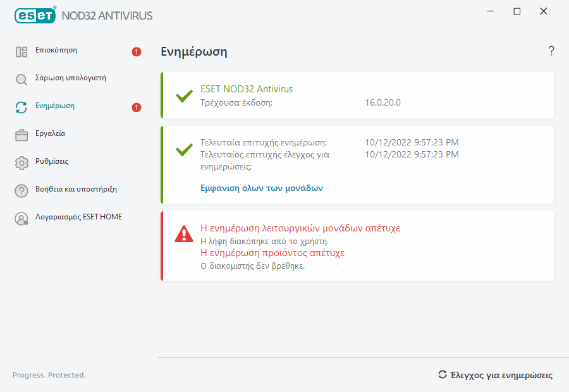
Task: Click the Λογαριασμός ESET HOME user icon
Action: [x=21, y=219]
